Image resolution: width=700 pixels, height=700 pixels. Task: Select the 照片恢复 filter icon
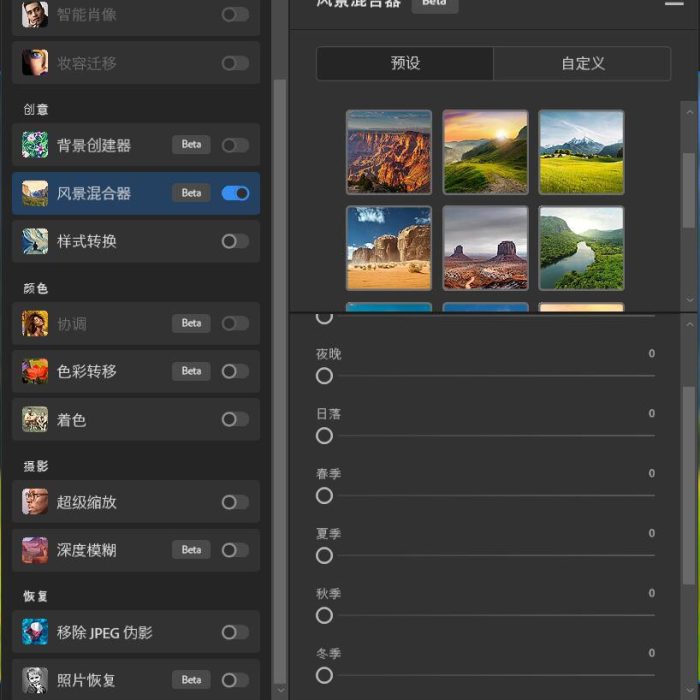[x=35, y=680]
